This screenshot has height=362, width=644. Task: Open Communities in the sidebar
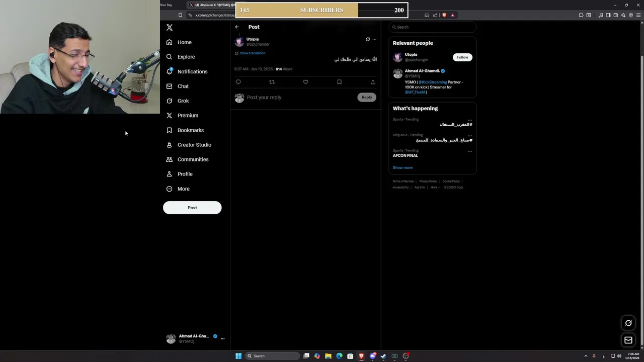187,159
